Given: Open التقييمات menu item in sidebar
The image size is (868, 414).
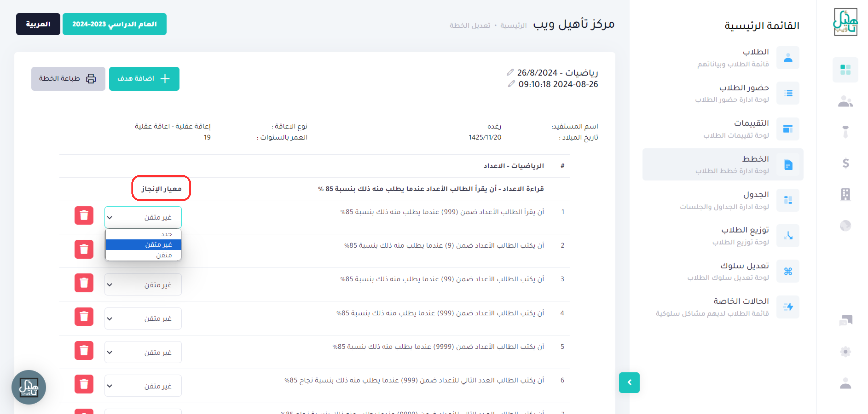Looking at the screenshot, I should pyautogui.click(x=723, y=129).
